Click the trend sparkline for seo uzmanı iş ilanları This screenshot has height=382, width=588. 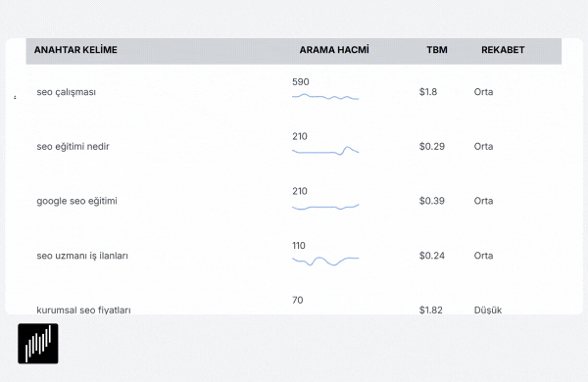click(325, 261)
